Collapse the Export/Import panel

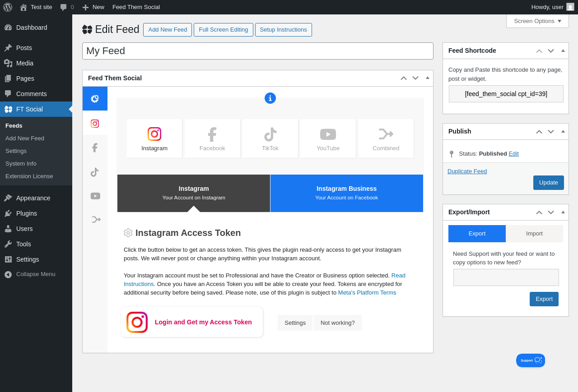(563, 212)
